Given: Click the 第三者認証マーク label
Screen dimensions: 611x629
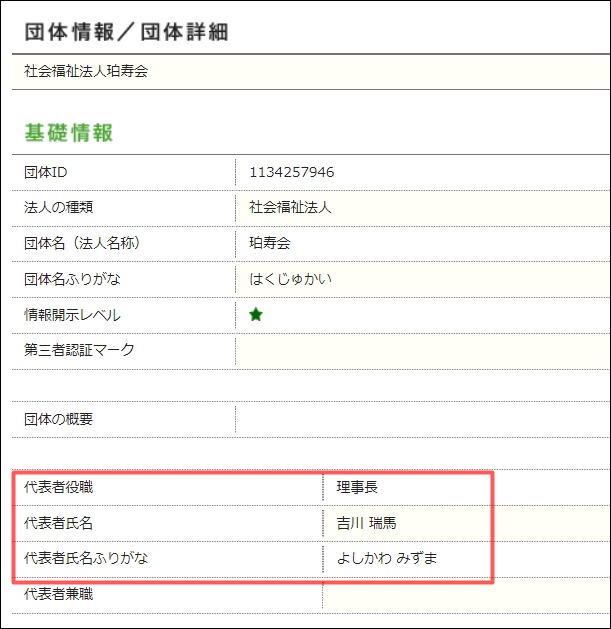Looking at the screenshot, I should tap(79, 350).
